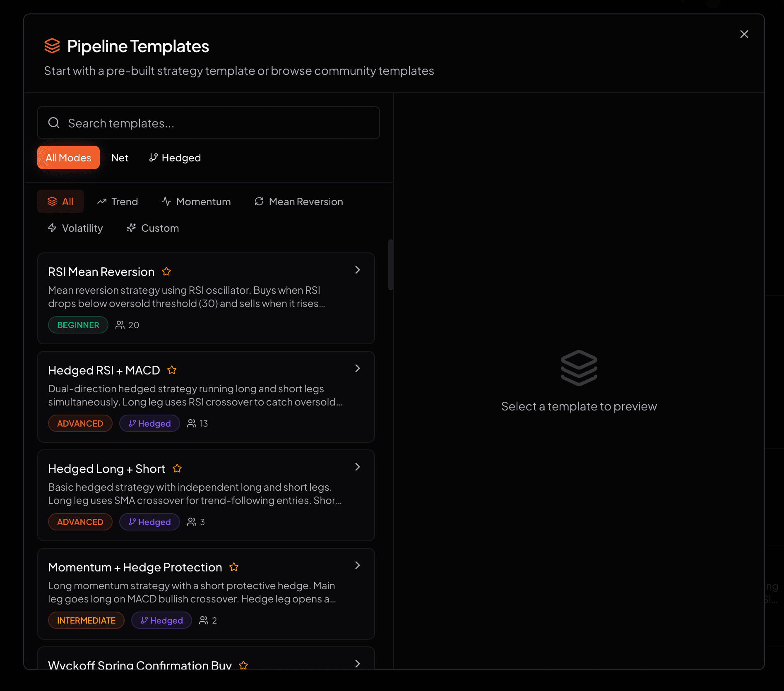The image size is (784, 691).
Task: Click the Pipeline Templates layers logo
Action: (52, 46)
